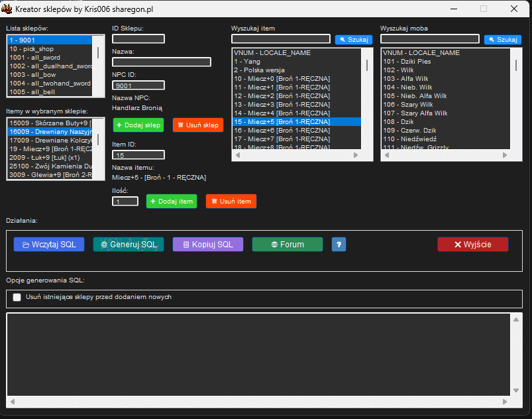Screen dimensions: 532x419
Task: Click the question mark help button
Action: click(x=339, y=245)
